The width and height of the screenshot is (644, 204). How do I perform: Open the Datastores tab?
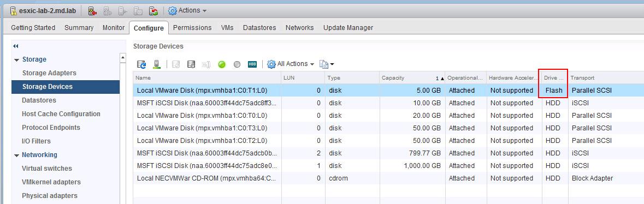click(x=259, y=28)
